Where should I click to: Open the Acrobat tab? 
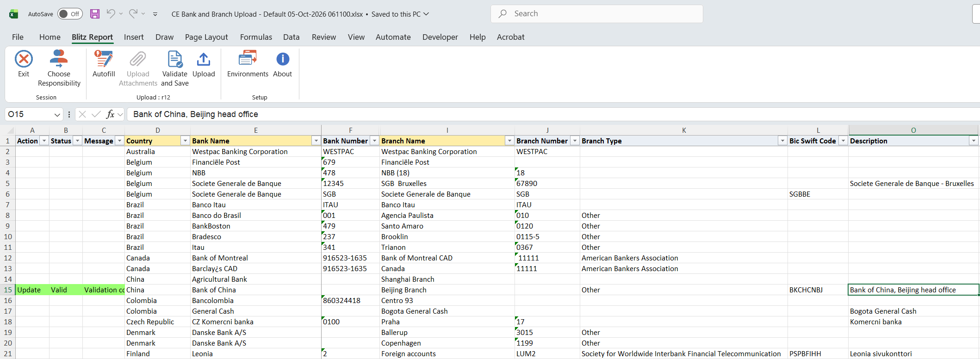point(511,37)
